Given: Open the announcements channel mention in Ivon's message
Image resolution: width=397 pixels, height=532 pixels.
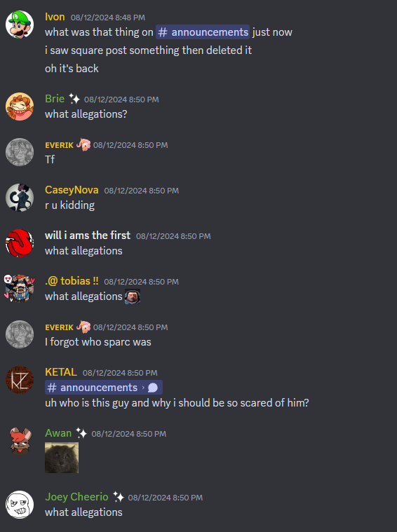Looking at the screenshot, I should [x=203, y=32].
